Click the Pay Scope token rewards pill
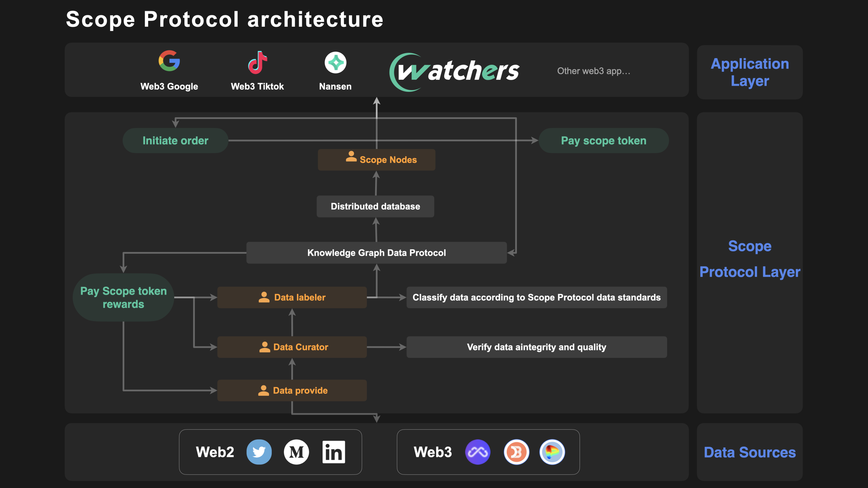The image size is (868, 488). [x=123, y=297]
